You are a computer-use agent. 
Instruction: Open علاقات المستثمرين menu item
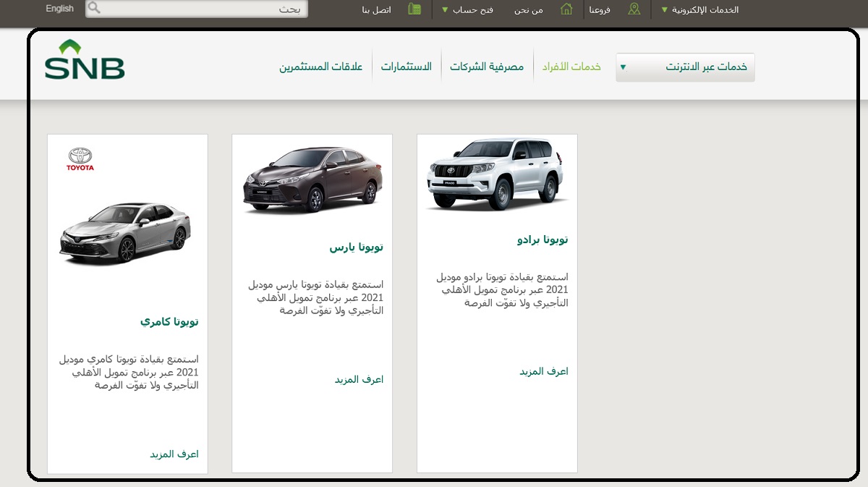pos(321,67)
